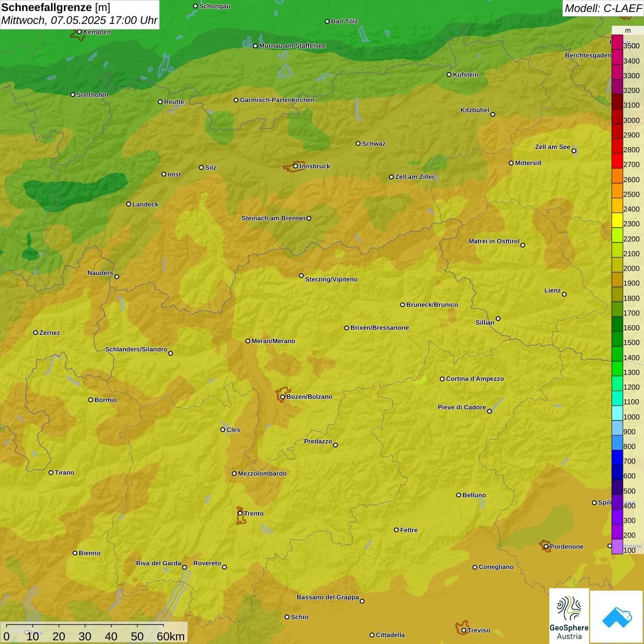
Task: Click the Feltre marker dot
Action: point(396,530)
